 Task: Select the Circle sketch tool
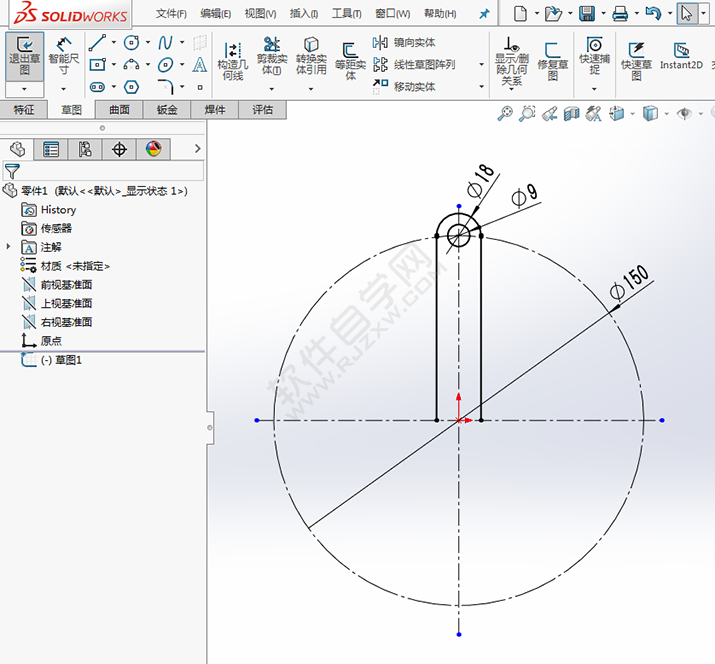pyautogui.click(x=131, y=43)
